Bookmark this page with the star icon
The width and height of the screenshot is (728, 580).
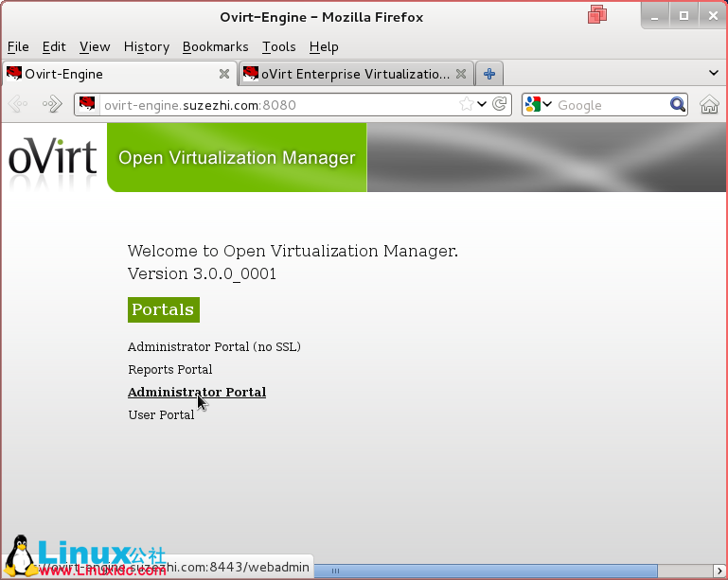(x=466, y=104)
